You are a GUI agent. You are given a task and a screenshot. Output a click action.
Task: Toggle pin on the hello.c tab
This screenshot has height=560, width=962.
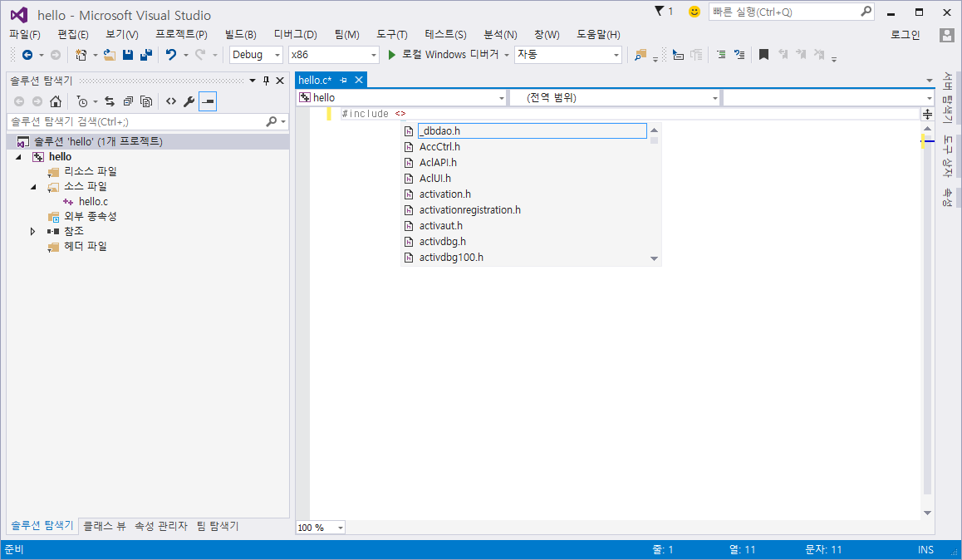(344, 81)
